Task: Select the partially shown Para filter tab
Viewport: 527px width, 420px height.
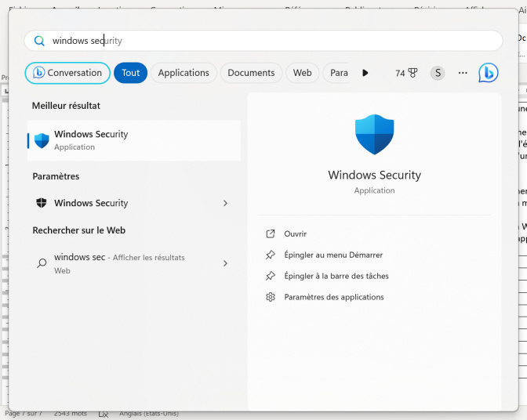Action: [x=336, y=73]
